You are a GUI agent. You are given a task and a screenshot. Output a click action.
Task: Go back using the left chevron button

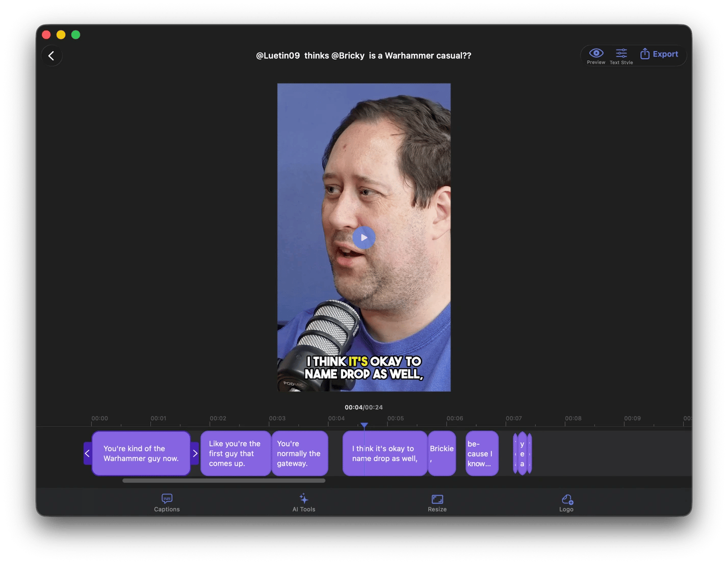coord(51,56)
